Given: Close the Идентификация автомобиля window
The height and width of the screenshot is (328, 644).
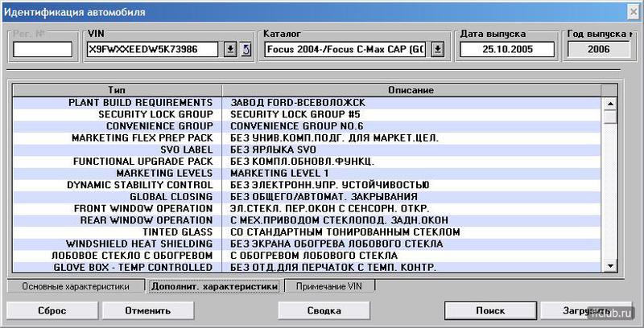Looking at the screenshot, I should click(x=634, y=12).
